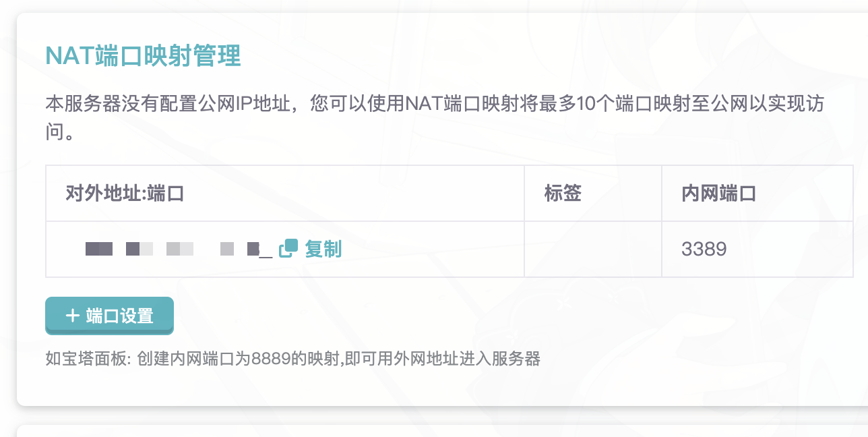Select the 内网端口 column header
The height and width of the screenshot is (437, 868).
click(719, 194)
